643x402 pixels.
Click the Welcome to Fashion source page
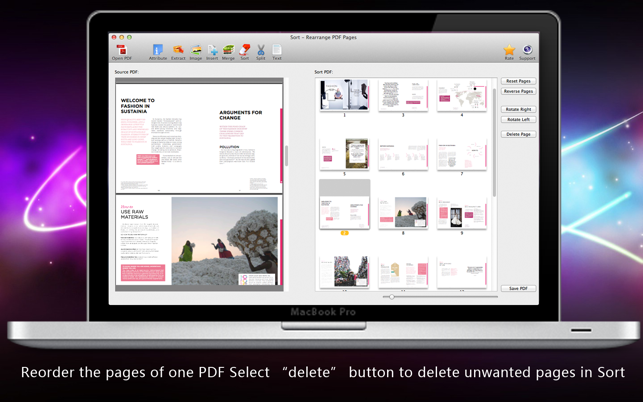199,138
